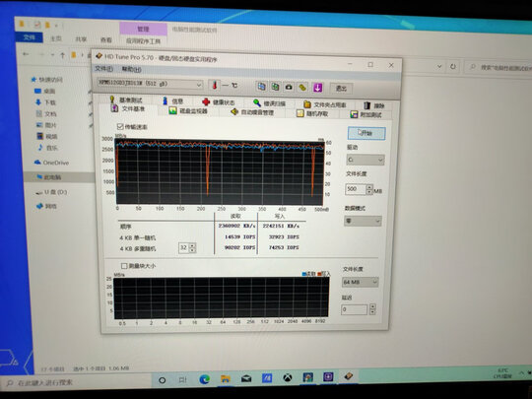Expand the drive letter C: dropdown
This screenshot has width=532, height=399.
click(x=366, y=160)
